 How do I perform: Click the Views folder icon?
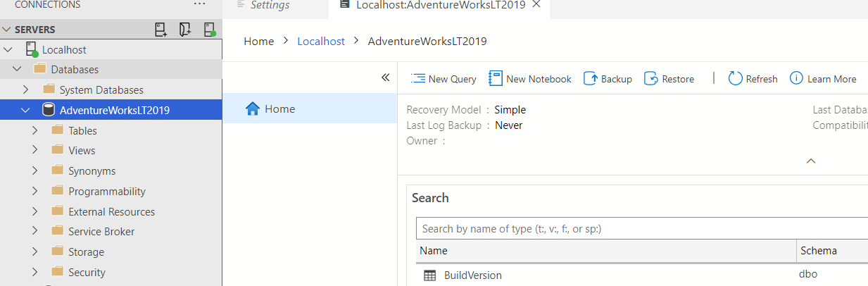tap(58, 150)
